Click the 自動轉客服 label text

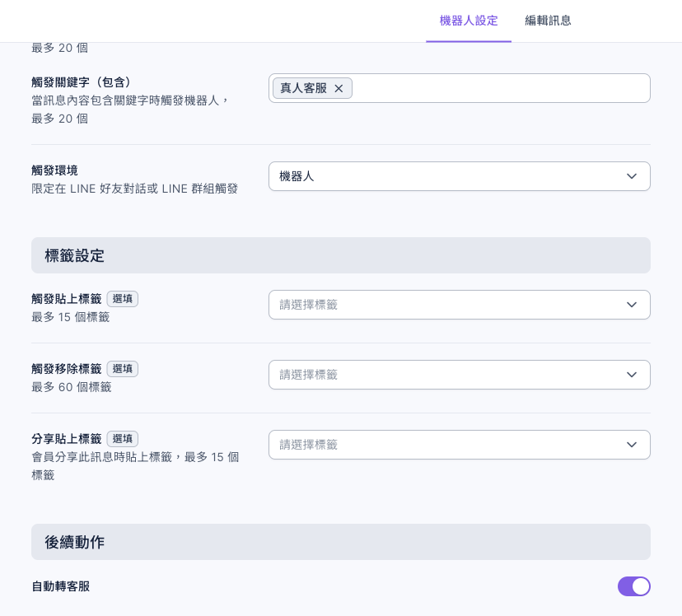point(61,586)
